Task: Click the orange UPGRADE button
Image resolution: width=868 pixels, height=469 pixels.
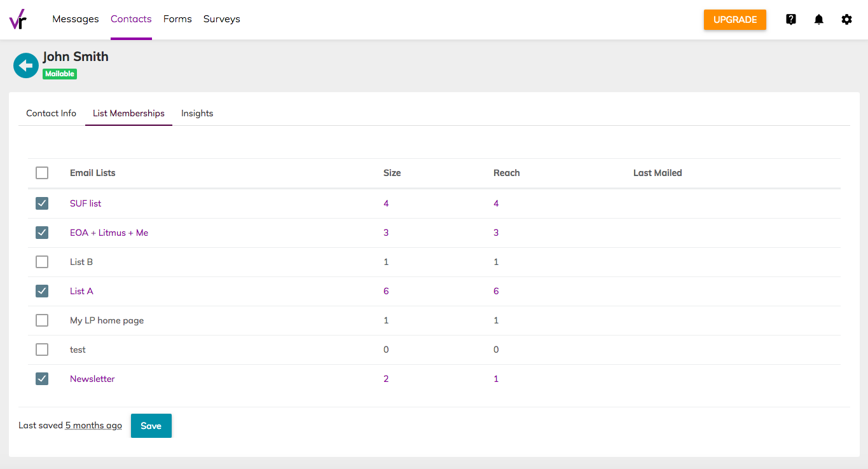Action: [x=735, y=20]
